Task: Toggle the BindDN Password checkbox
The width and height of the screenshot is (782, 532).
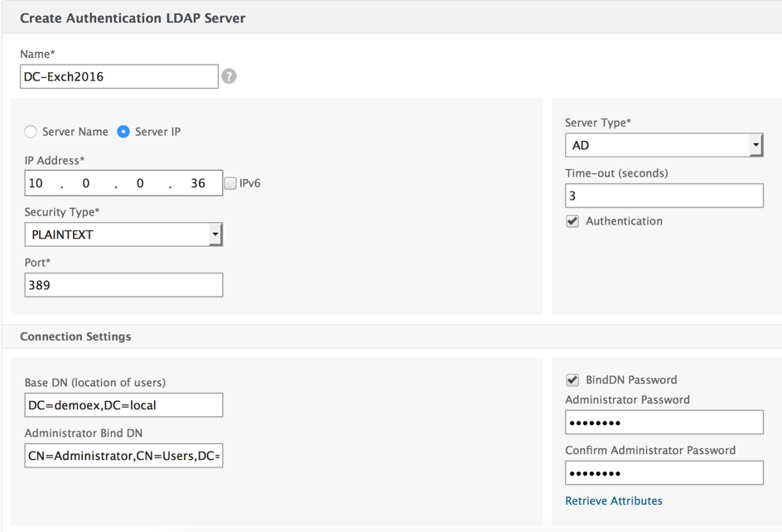Action: pyautogui.click(x=572, y=380)
